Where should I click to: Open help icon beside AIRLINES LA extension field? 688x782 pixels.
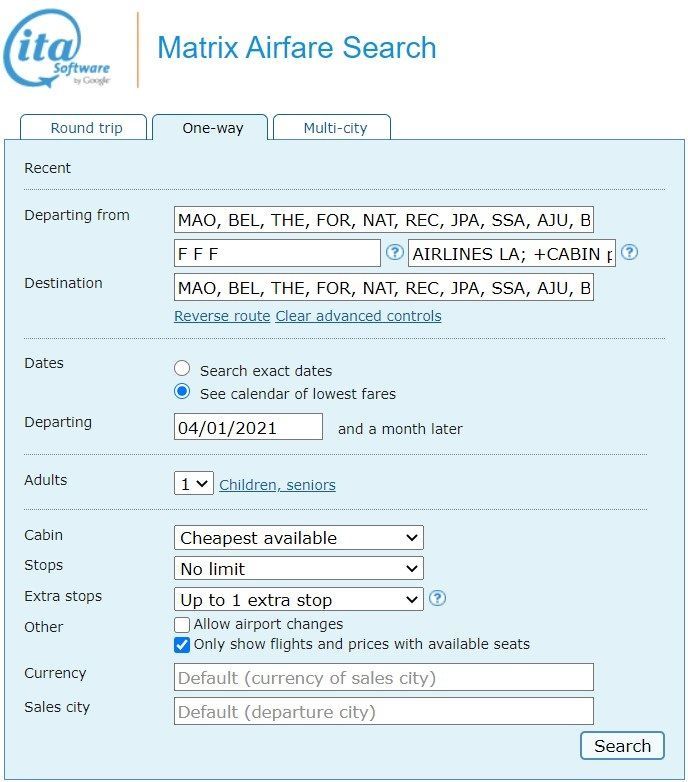630,252
